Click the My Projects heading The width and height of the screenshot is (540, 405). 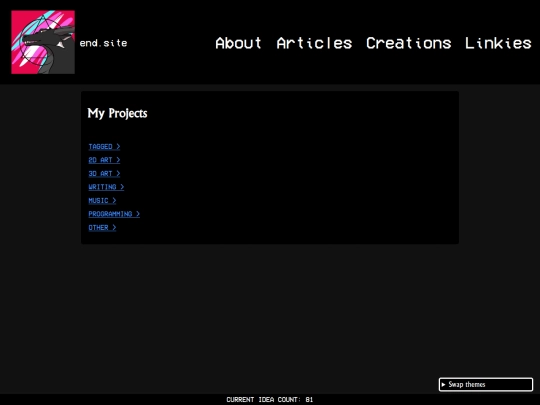(x=117, y=113)
